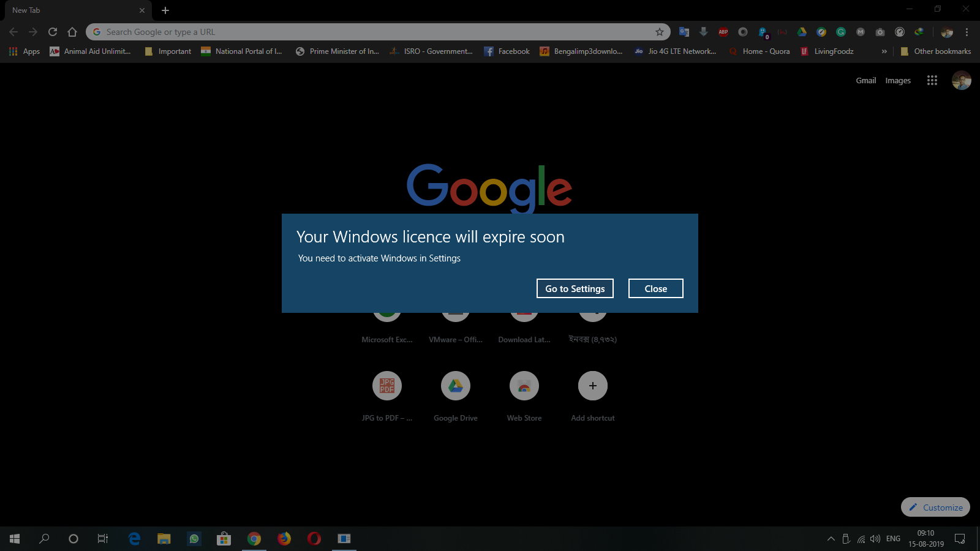Click the Internet Download Manager extension icon
Screen dimensions: 980x551
pyautogui.click(x=919, y=32)
